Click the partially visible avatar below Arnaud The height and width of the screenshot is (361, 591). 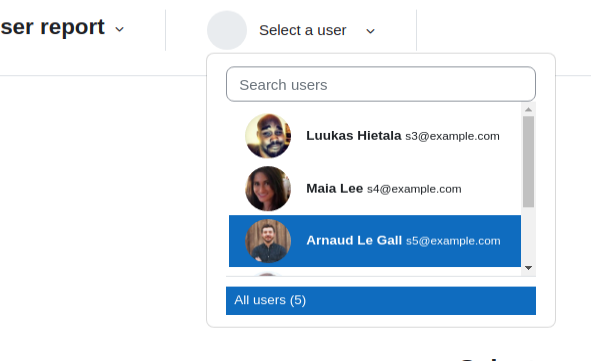pos(267,274)
